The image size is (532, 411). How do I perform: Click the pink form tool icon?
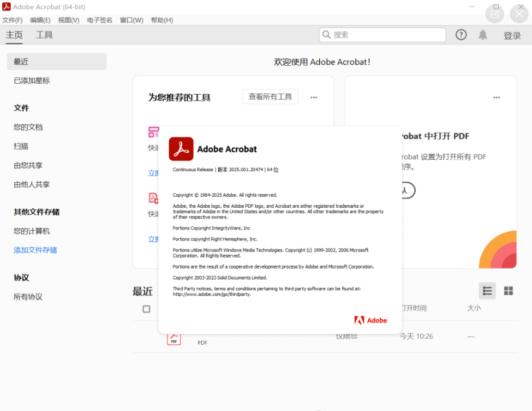pyautogui.click(x=153, y=132)
